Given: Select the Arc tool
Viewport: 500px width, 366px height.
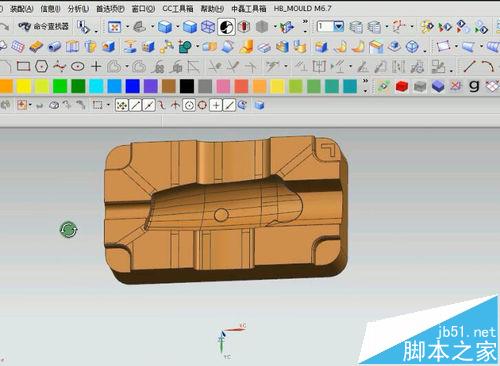Looking at the screenshot, I should click(x=488, y=66).
